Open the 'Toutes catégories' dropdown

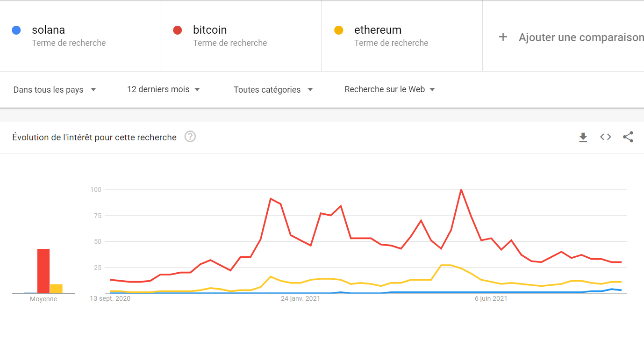point(273,89)
